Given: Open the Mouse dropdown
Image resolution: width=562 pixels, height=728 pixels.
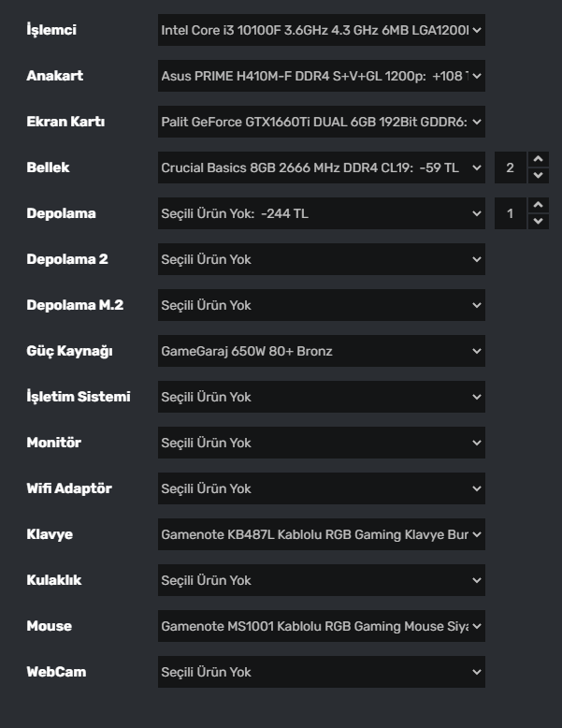Looking at the screenshot, I should [x=321, y=626].
